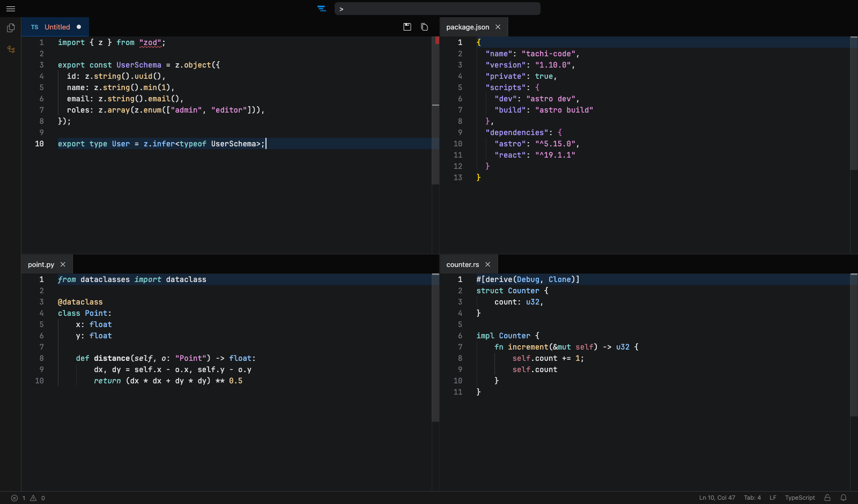Screen dimensions: 858x504
Task: Open notifications bell icon
Action: 844,498
